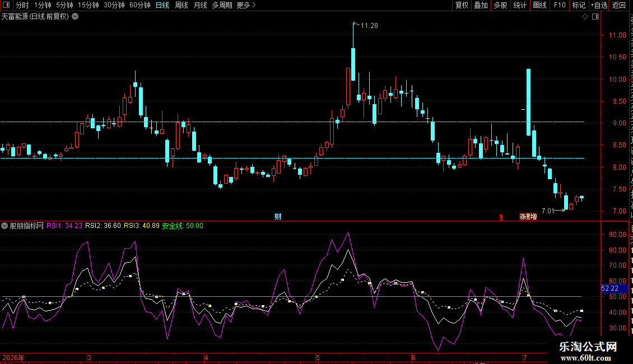Click the red S marker icon
633x364 pixels.
click(501, 217)
